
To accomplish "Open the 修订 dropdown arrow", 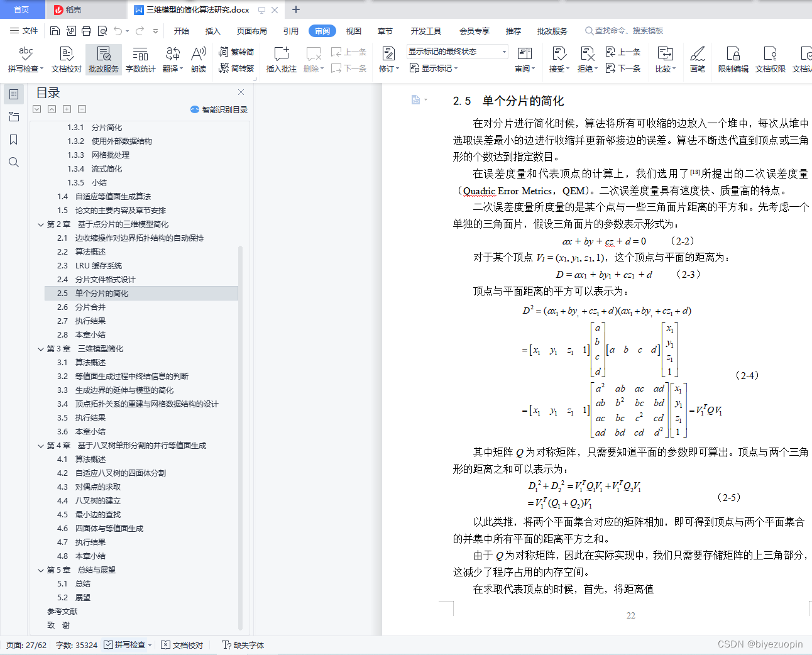I will (398, 69).
